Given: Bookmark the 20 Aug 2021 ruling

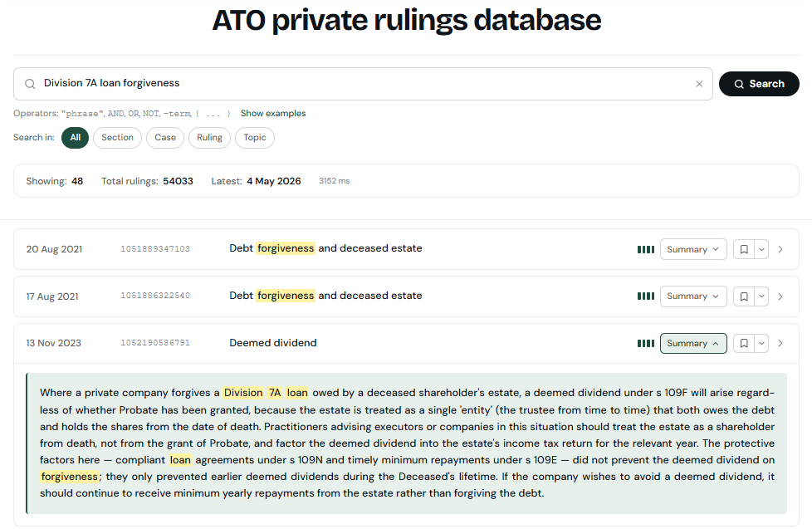Looking at the screenshot, I should click(744, 249).
